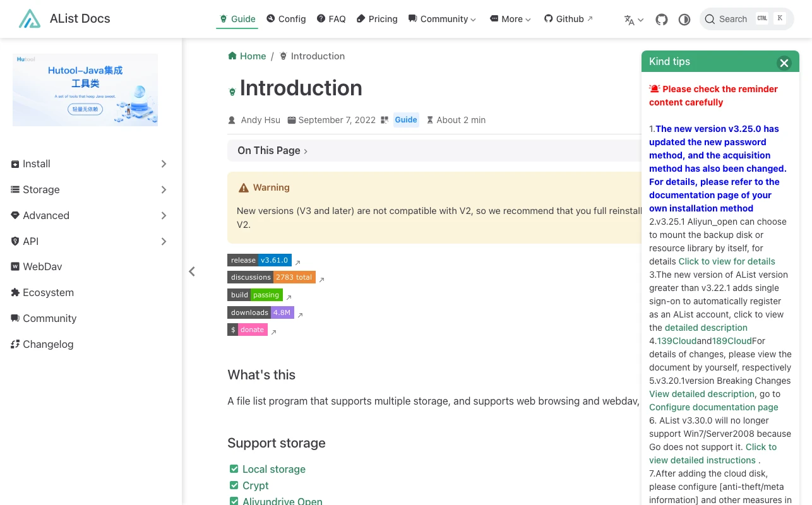The height and width of the screenshot is (505, 812).
Task: Open the Local storage link
Action: (x=274, y=469)
